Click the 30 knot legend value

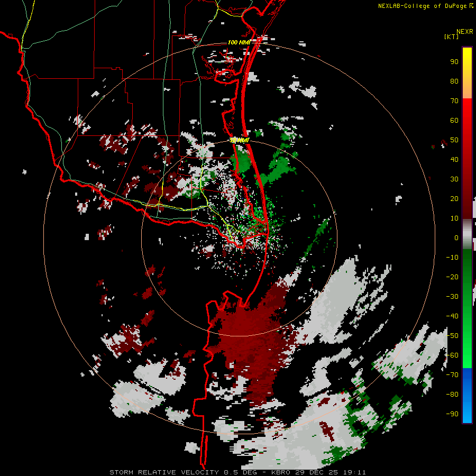click(454, 179)
